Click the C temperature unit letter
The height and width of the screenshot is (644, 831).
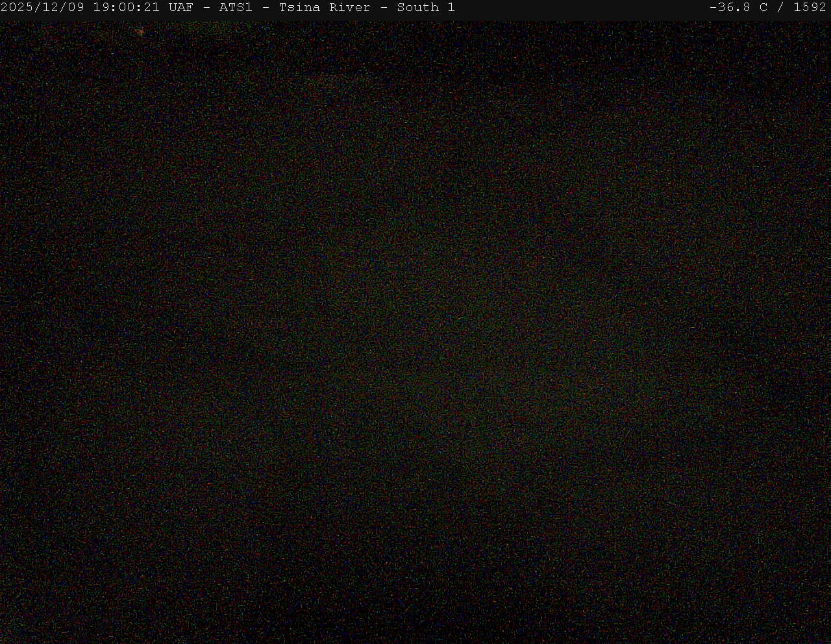point(763,8)
